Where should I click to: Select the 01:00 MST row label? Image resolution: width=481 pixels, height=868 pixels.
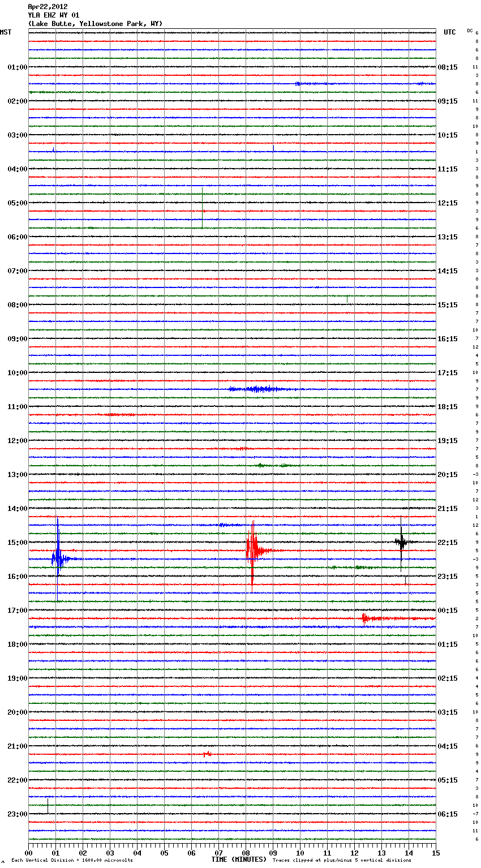click(18, 67)
